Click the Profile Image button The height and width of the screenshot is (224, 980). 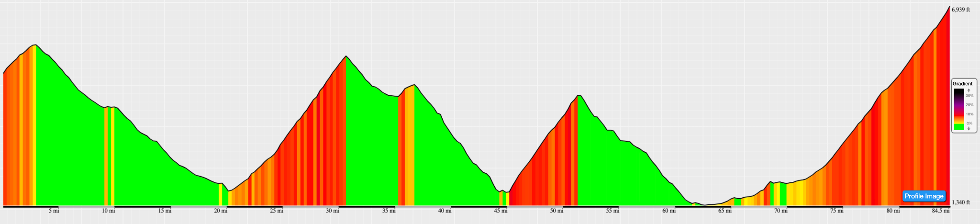(924, 196)
